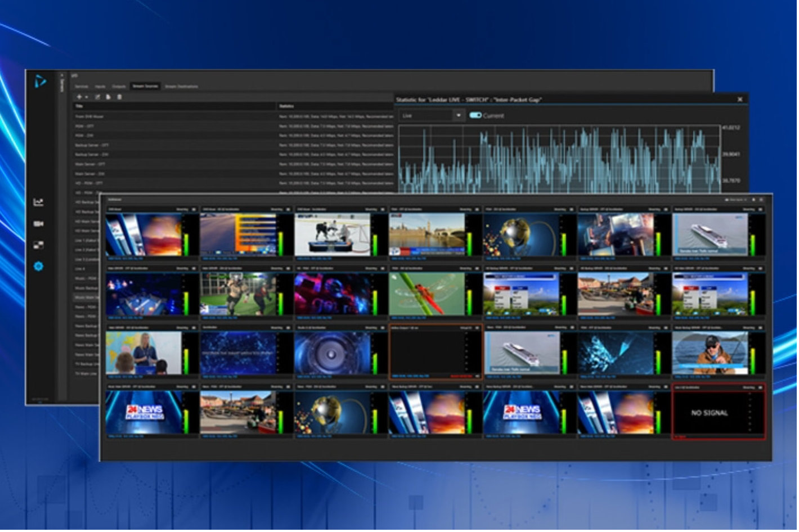Click the fullscreen icon in the multiview window header
The width and height of the screenshot is (799, 532).
[x=762, y=200]
